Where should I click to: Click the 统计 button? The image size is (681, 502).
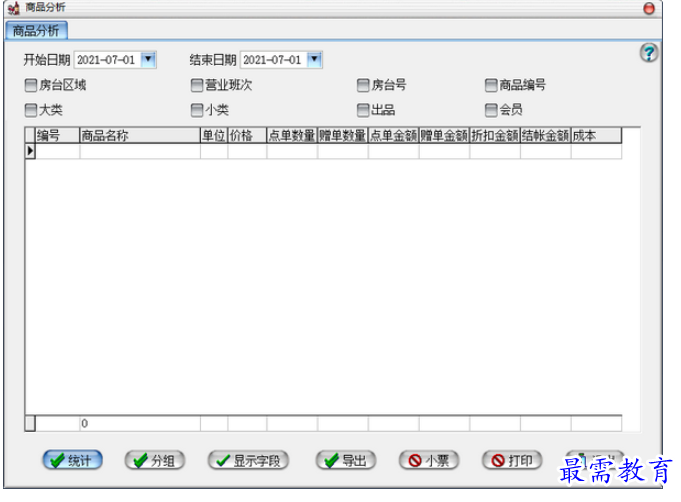(73, 460)
